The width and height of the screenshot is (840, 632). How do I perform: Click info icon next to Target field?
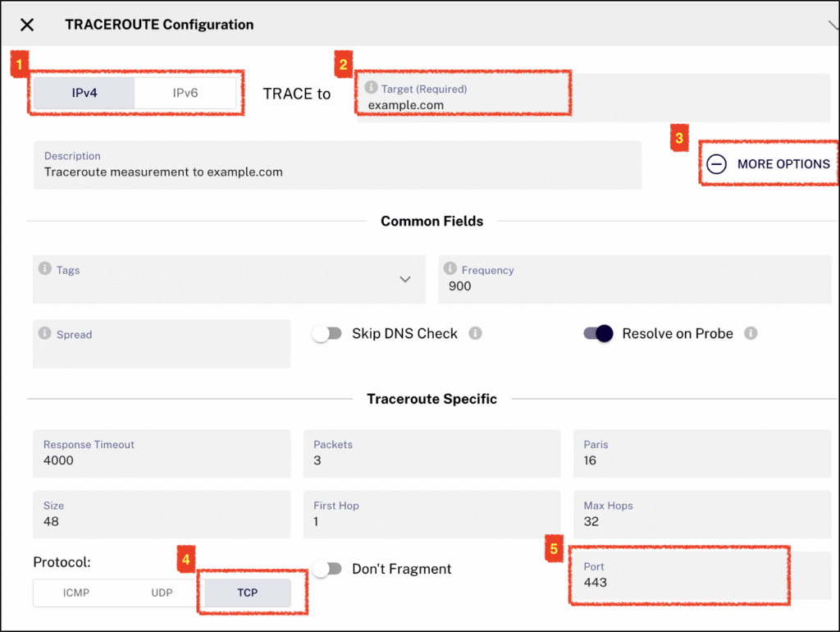pyautogui.click(x=371, y=88)
